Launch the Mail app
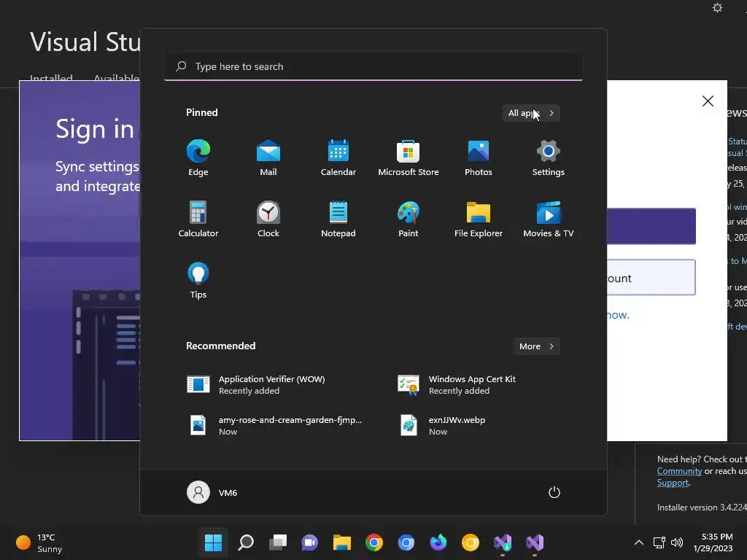 click(x=268, y=158)
